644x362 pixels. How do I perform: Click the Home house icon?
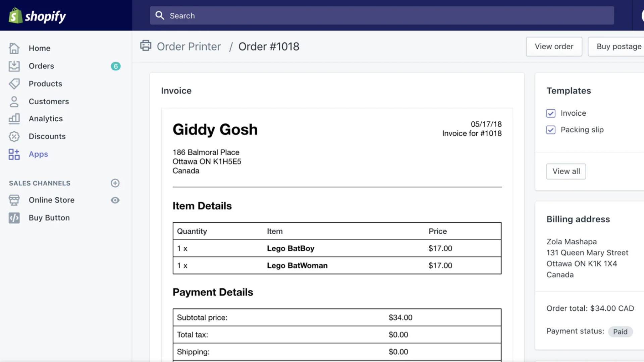pos(14,48)
